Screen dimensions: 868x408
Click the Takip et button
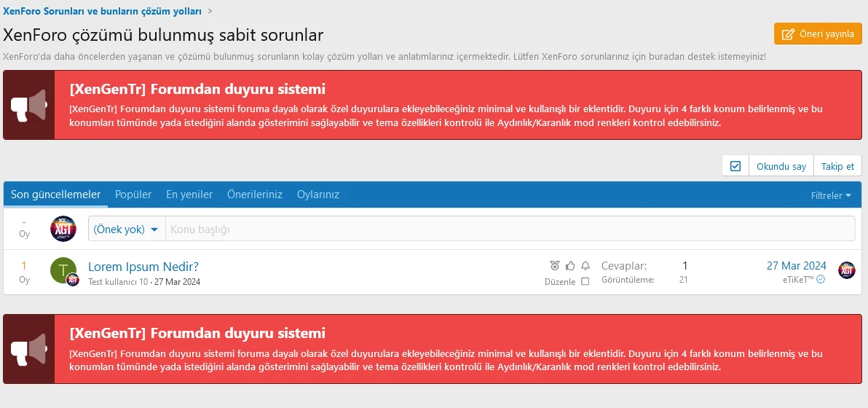(x=837, y=166)
